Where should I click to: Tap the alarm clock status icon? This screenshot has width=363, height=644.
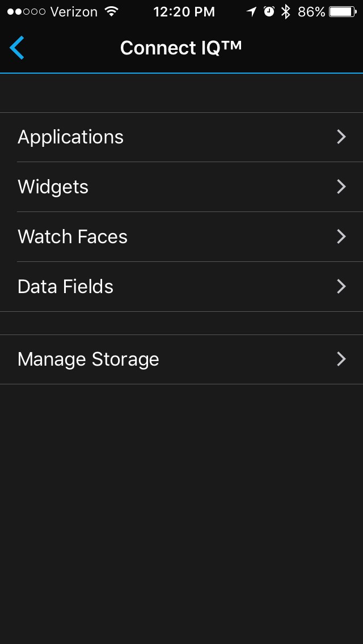(269, 11)
